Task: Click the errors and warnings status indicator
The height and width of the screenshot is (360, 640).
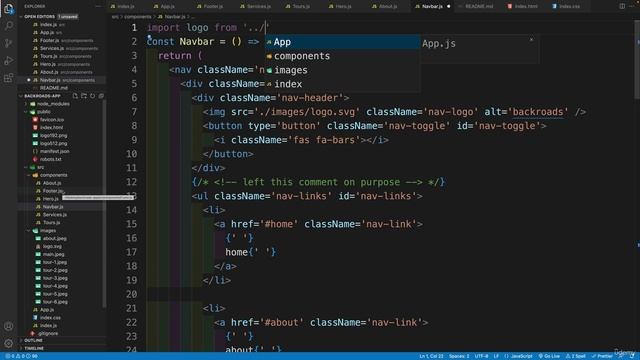Action: coord(21,356)
